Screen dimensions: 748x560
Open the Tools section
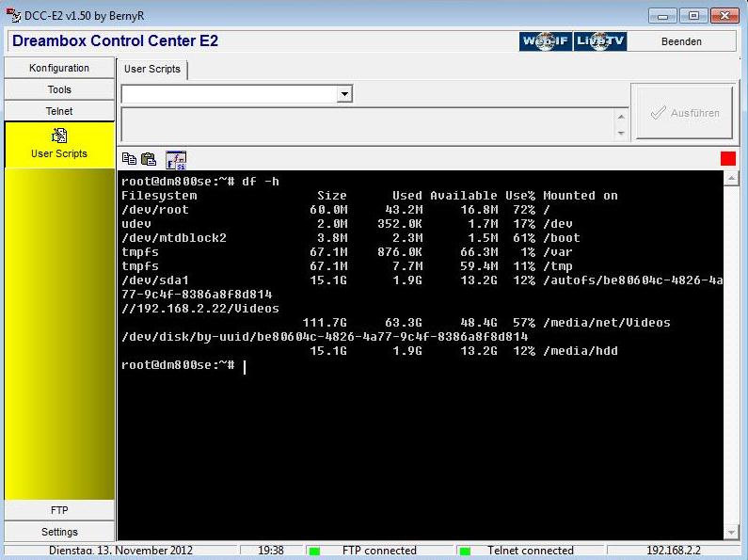[59, 89]
